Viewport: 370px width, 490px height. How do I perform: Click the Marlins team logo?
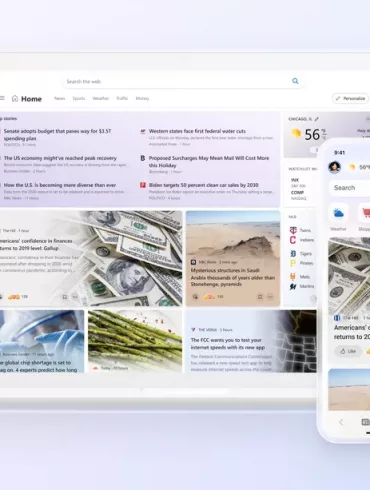tap(293, 286)
